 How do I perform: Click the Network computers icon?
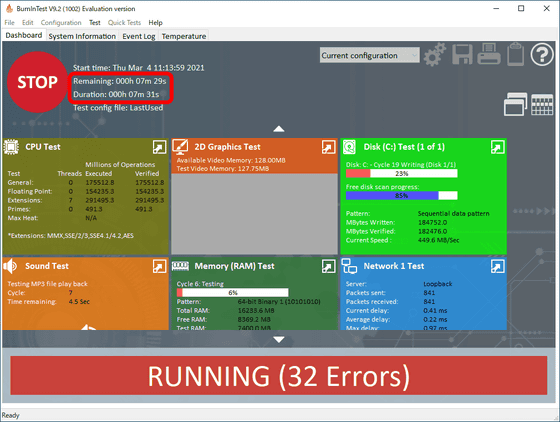[x=349, y=266]
